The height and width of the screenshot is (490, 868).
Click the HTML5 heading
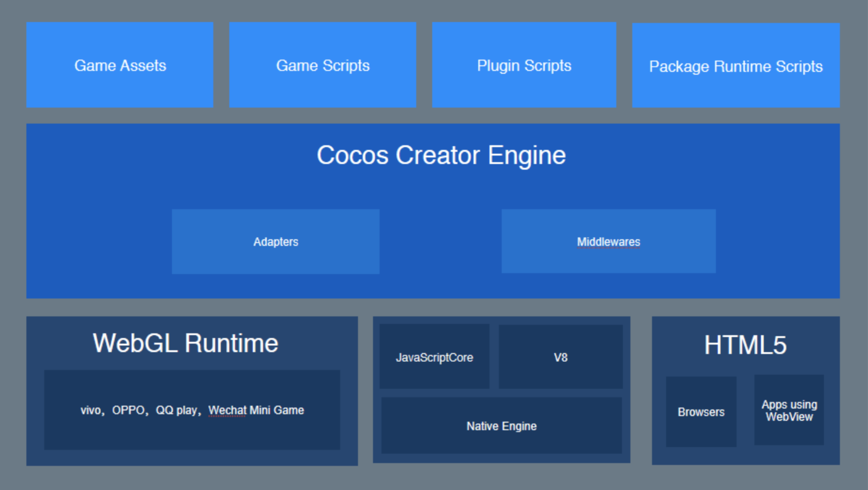(745, 345)
